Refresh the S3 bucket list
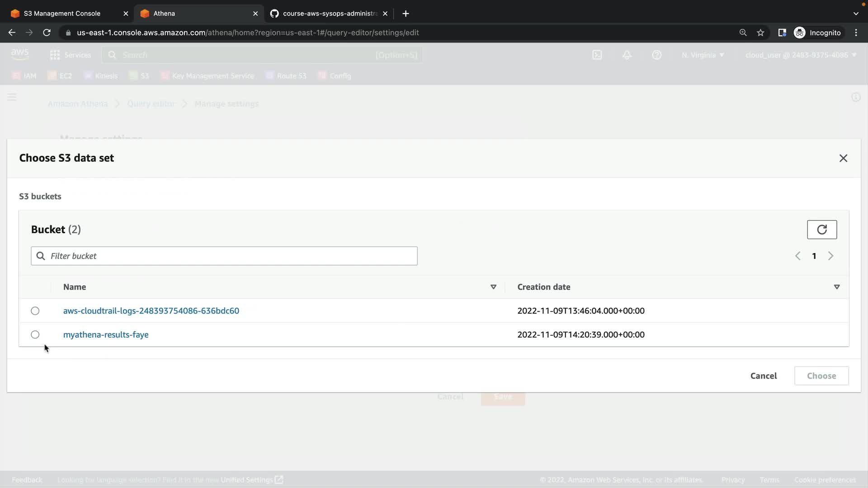This screenshot has width=868, height=488. tap(821, 230)
